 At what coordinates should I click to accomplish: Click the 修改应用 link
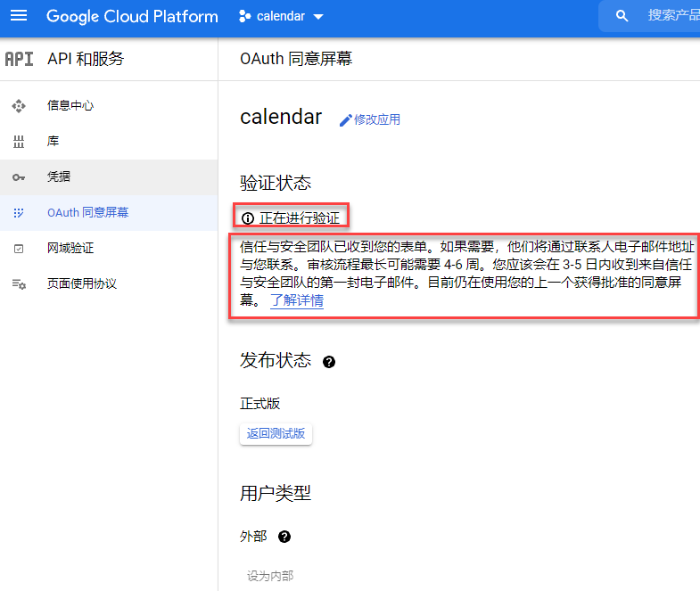(x=377, y=119)
